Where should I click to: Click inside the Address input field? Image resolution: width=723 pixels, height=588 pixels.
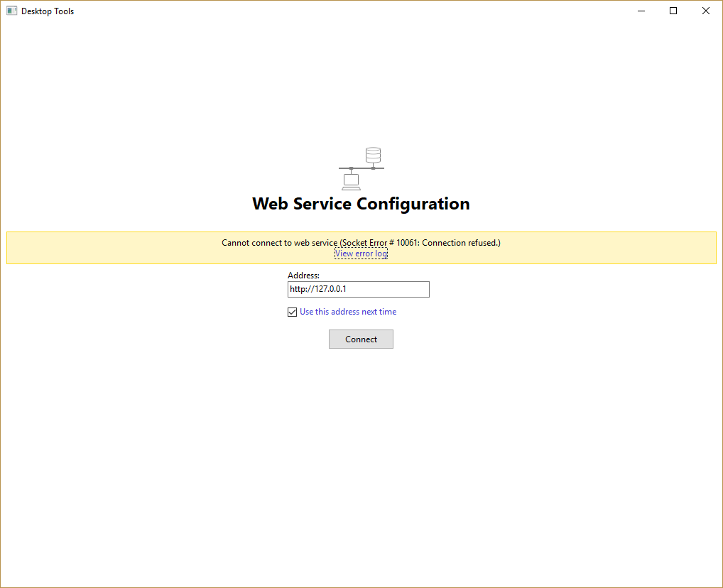point(358,289)
